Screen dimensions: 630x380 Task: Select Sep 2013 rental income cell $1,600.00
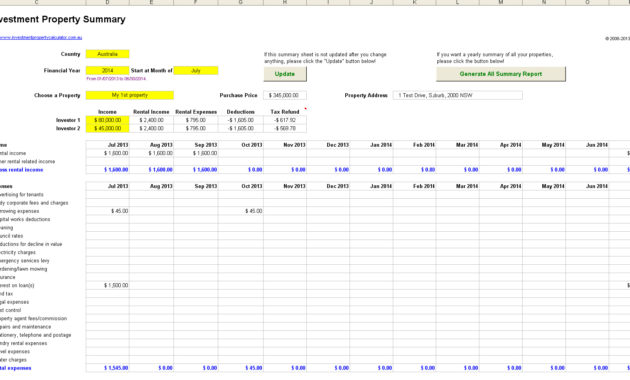196,153
